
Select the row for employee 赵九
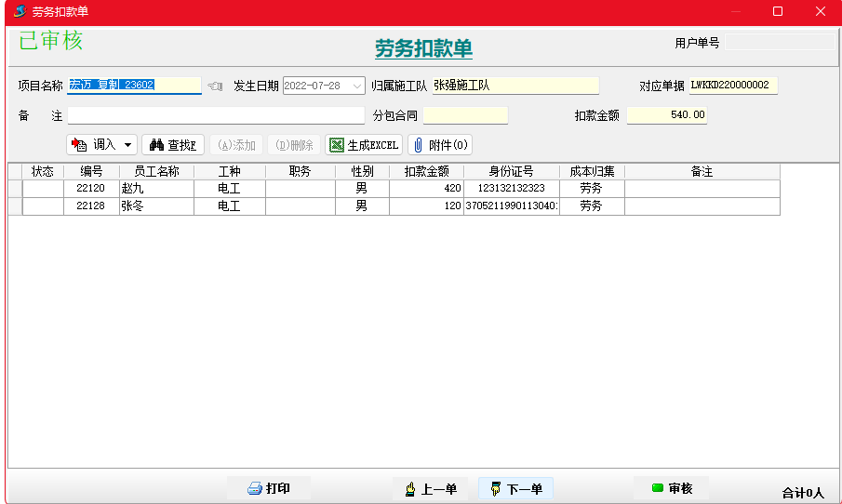pos(156,189)
